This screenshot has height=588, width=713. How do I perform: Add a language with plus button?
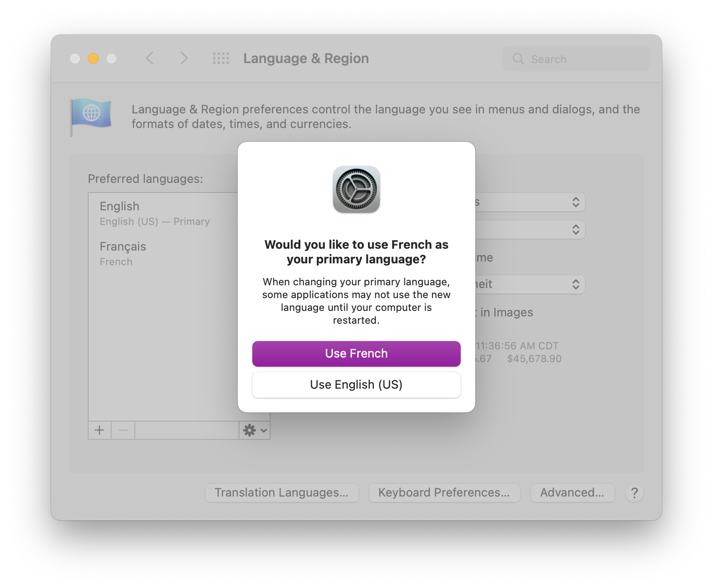pos(100,430)
